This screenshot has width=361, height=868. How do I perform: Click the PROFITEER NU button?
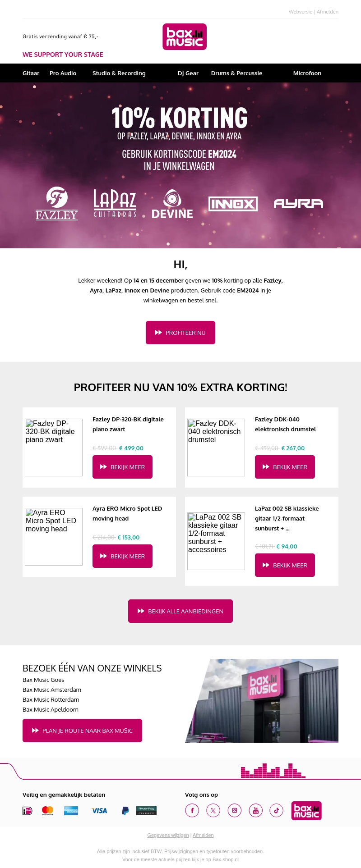click(x=180, y=332)
